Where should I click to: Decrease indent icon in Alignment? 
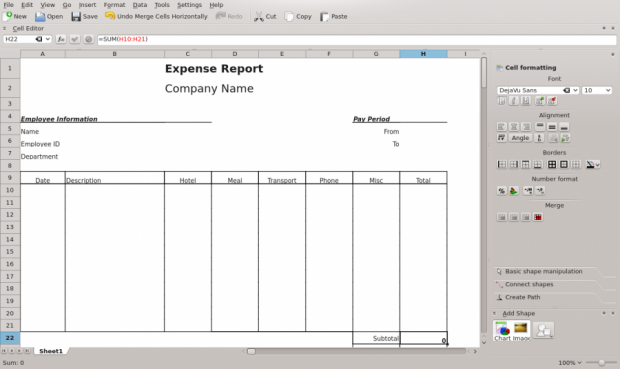(x=554, y=138)
